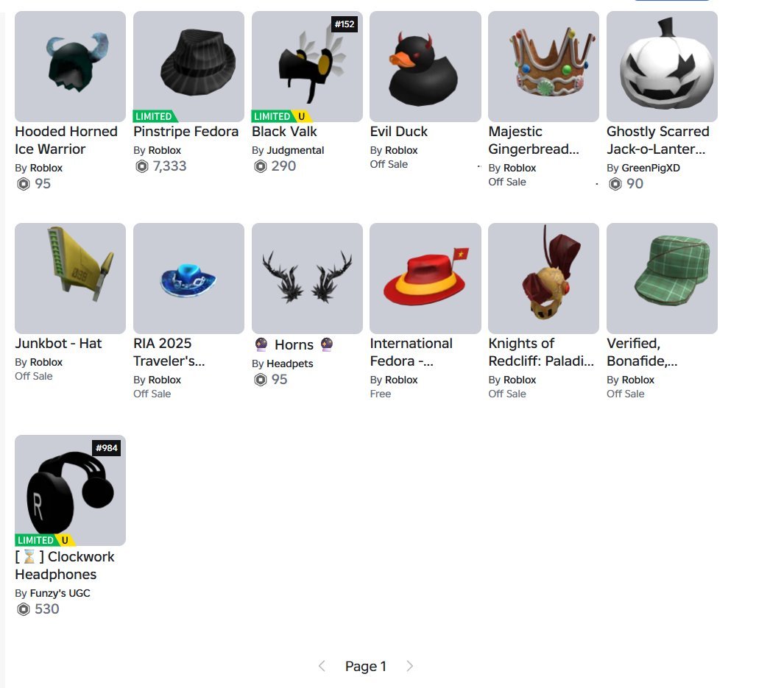Image resolution: width=784 pixels, height=688 pixels.
Task: Click the Page 1 label
Action: pyautogui.click(x=366, y=666)
